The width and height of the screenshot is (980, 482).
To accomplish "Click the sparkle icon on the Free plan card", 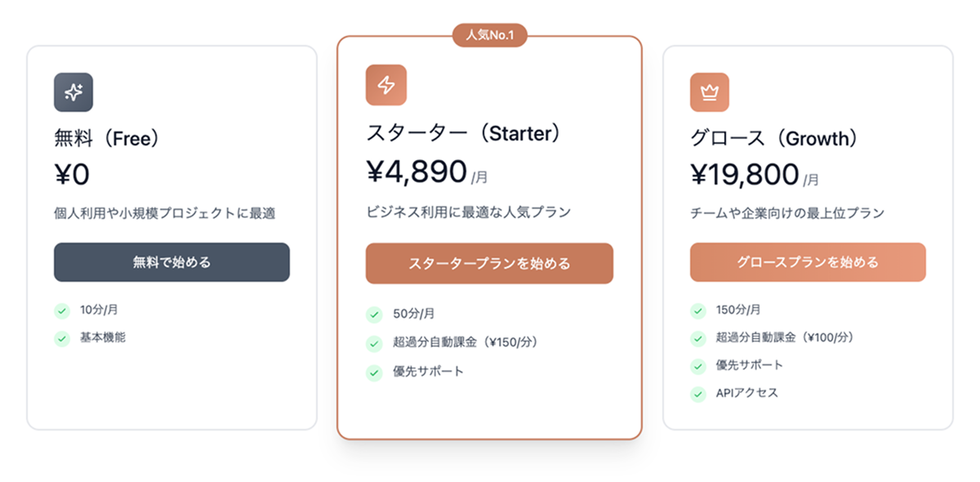I will tap(73, 92).
